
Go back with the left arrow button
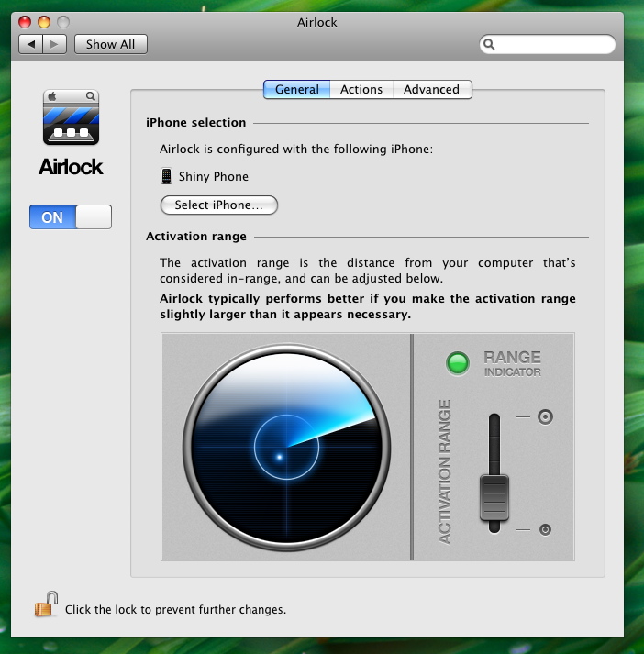pos(31,44)
